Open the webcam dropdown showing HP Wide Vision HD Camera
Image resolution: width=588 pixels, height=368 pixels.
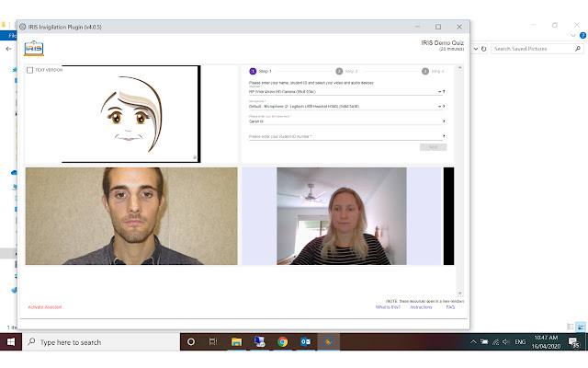(x=345, y=92)
